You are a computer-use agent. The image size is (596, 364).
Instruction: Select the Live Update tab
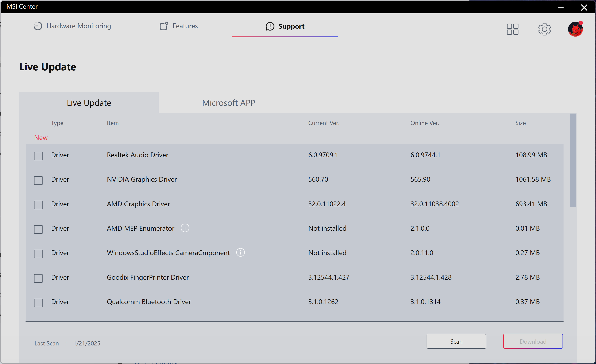(x=89, y=103)
